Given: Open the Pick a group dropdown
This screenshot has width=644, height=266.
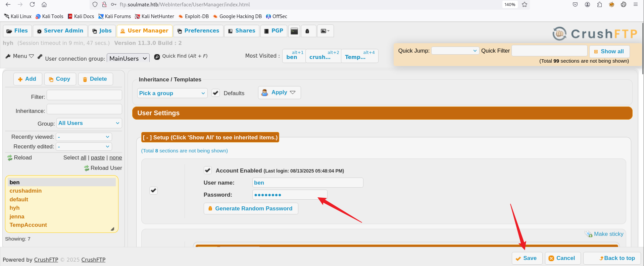Looking at the screenshot, I should click(x=172, y=93).
